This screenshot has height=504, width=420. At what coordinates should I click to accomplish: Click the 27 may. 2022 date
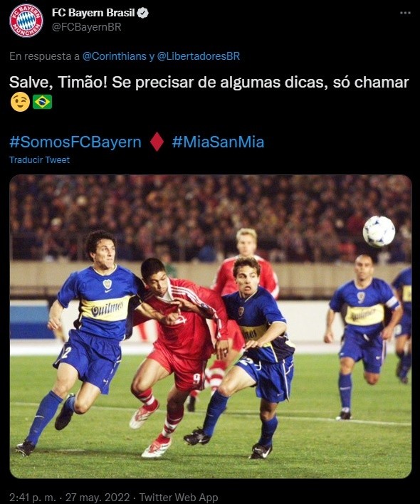(98, 498)
